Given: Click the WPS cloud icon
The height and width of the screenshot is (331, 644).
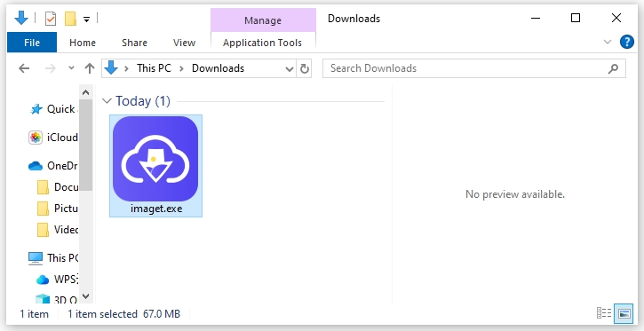Looking at the screenshot, I should [x=43, y=280].
